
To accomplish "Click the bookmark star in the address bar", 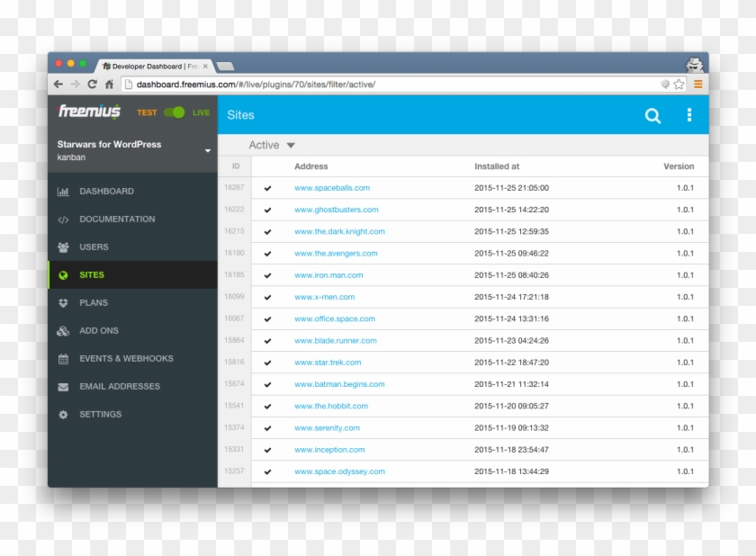I will point(678,84).
